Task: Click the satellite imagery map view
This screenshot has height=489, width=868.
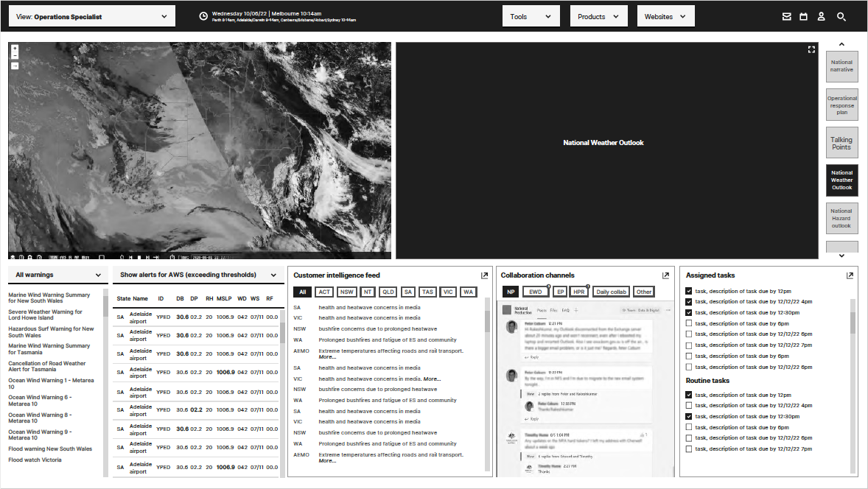Action: point(200,150)
